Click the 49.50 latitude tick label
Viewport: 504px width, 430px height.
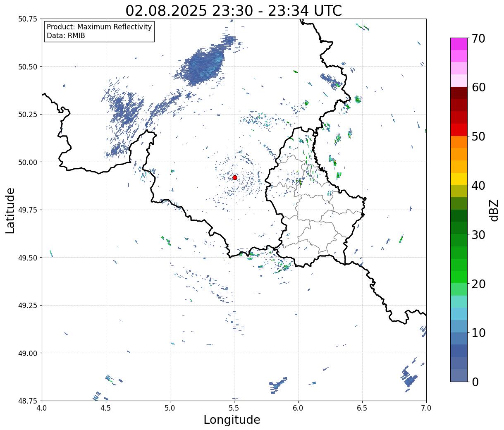tap(28, 258)
